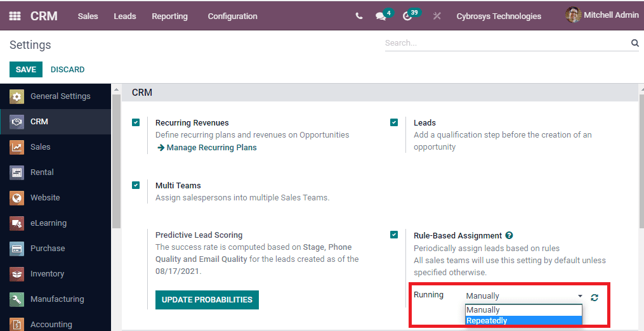Uncheck the Recurring Revenues checkbox
The height and width of the screenshot is (331, 644).
pyautogui.click(x=136, y=122)
